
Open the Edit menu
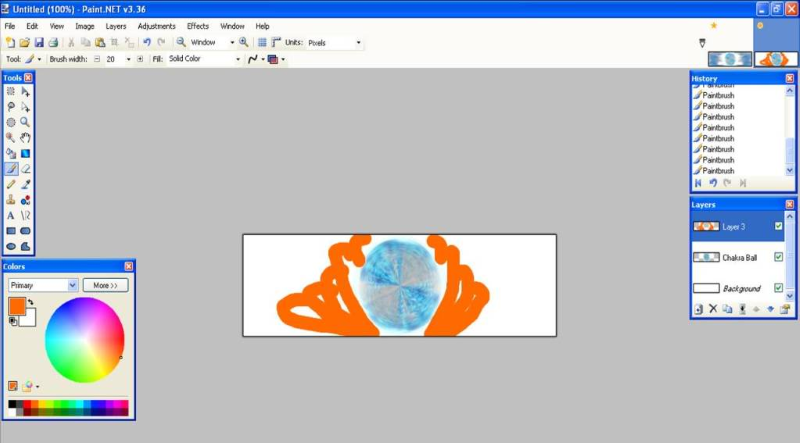point(32,26)
